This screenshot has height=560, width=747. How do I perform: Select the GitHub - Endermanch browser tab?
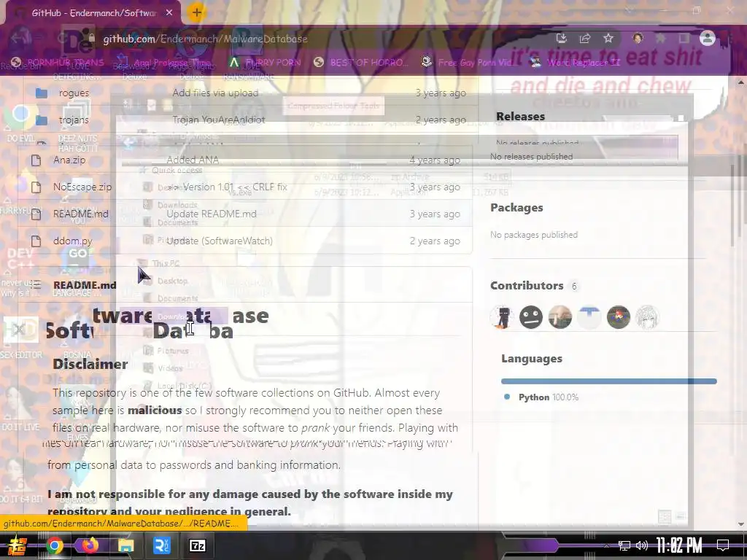[93, 13]
